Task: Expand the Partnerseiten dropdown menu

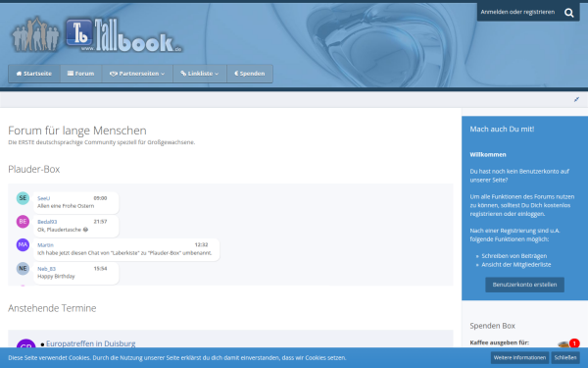Action: (x=137, y=74)
